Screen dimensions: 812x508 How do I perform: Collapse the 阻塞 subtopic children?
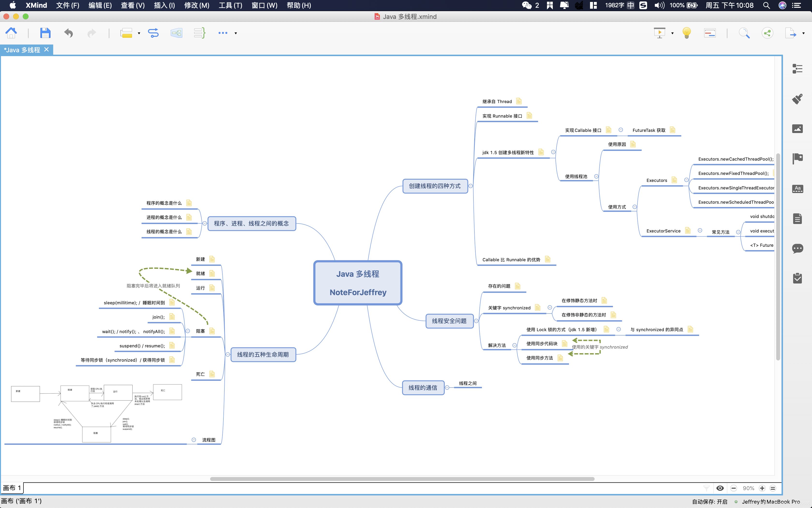[188, 331]
